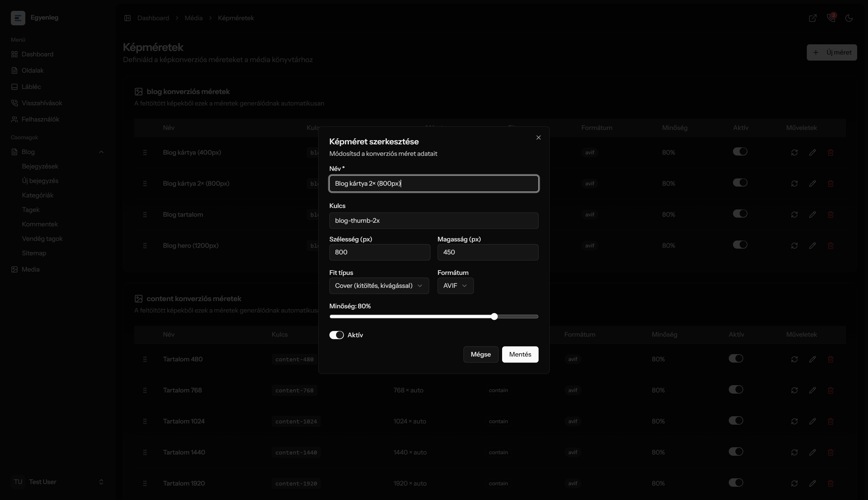Delete the Tartalom 1440 row
Viewport: 868px width, 500px height.
tap(831, 453)
